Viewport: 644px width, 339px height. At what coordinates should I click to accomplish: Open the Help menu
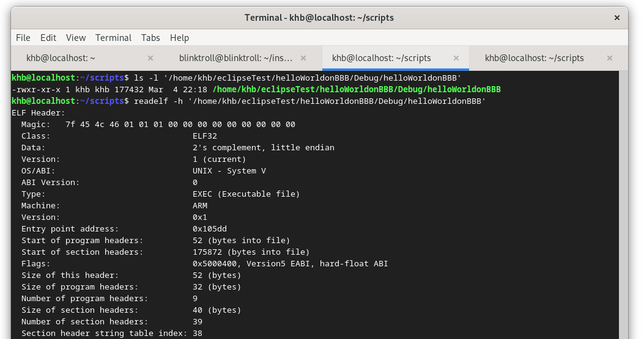(179, 38)
